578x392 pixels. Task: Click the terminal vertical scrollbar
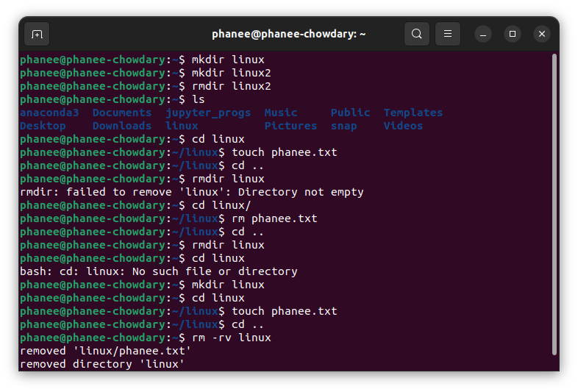pos(554,204)
